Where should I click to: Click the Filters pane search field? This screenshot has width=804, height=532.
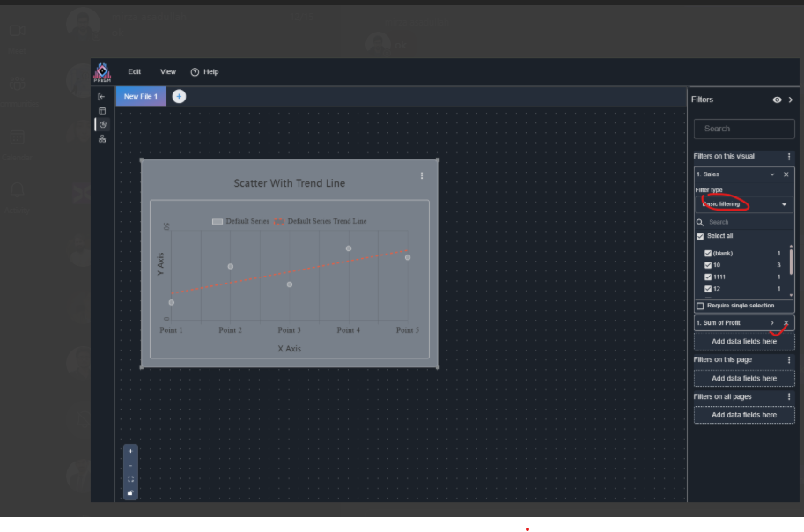coord(744,129)
